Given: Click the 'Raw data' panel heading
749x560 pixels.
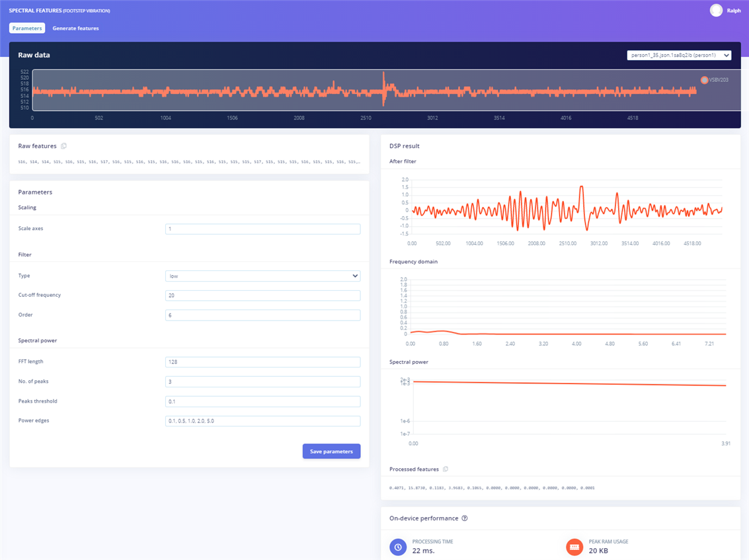Looking at the screenshot, I should tap(34, 55).
